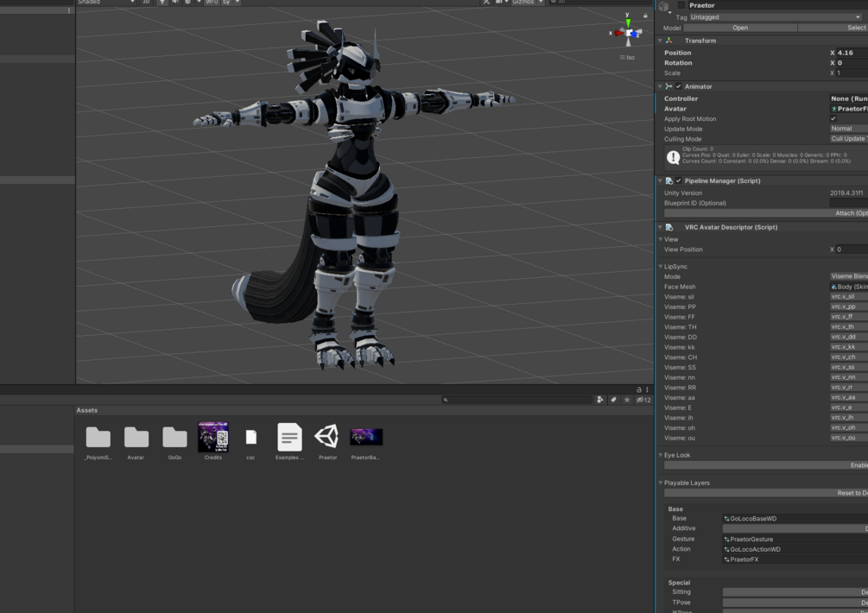Click the Transform component icon

668,41
